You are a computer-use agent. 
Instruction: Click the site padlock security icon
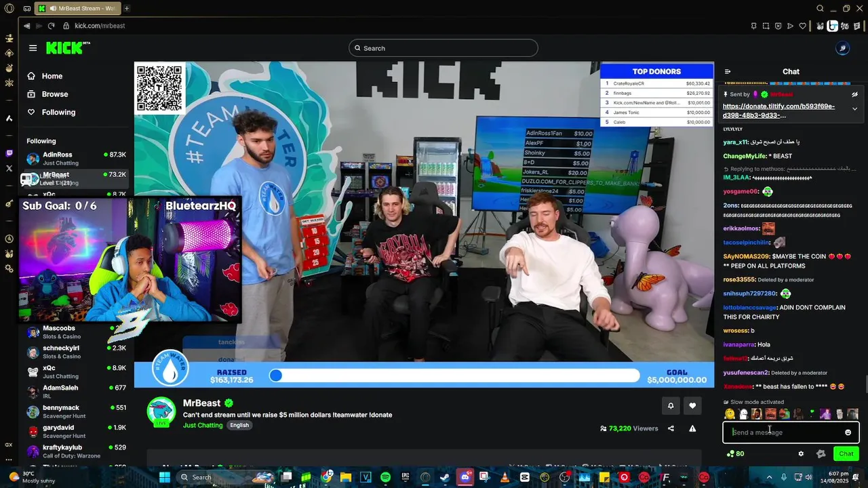click(x=66, y=26)
